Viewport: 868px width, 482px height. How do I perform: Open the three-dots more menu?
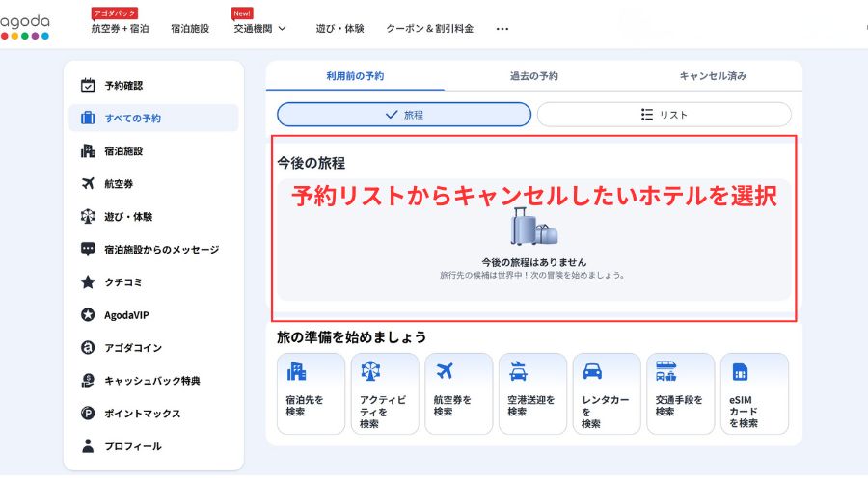tap(502, 29)
